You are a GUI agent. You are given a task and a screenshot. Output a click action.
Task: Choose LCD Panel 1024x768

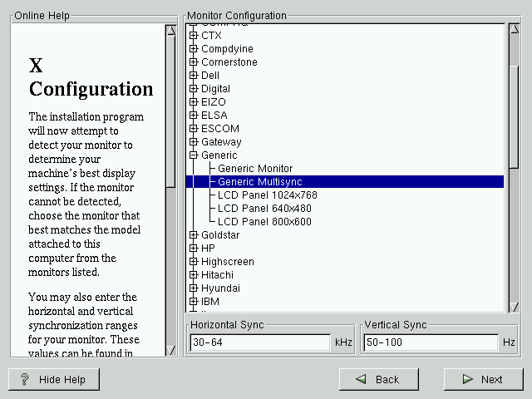267,195
